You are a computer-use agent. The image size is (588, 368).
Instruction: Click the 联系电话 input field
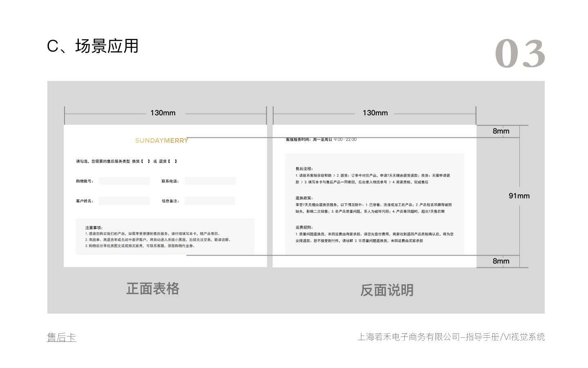tap(210, 181)
